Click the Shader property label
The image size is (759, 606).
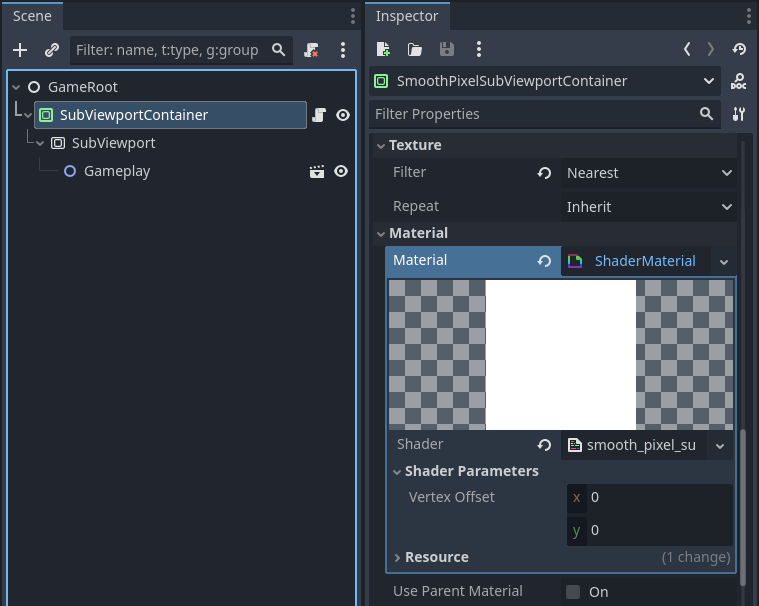(x=420, y=444)
